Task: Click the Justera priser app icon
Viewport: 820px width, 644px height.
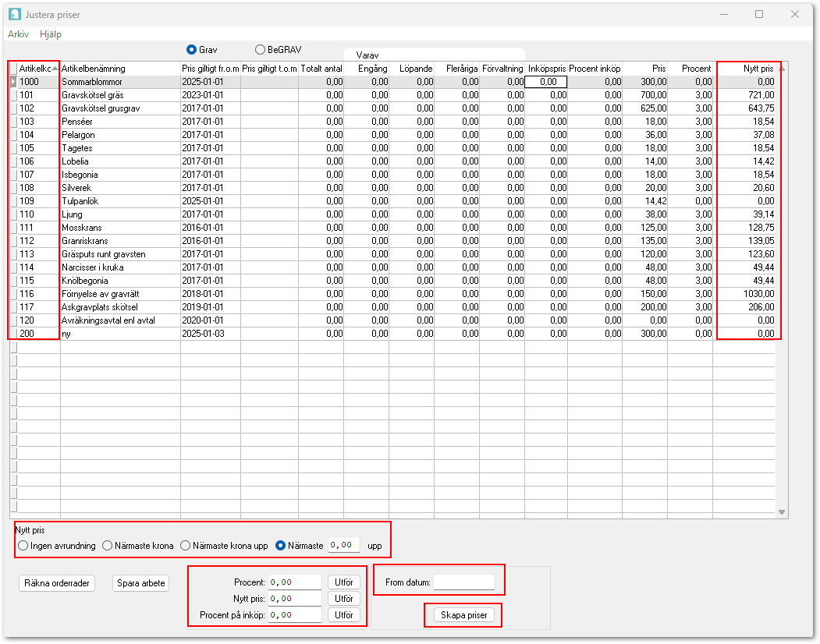Action: coord(15,14)
